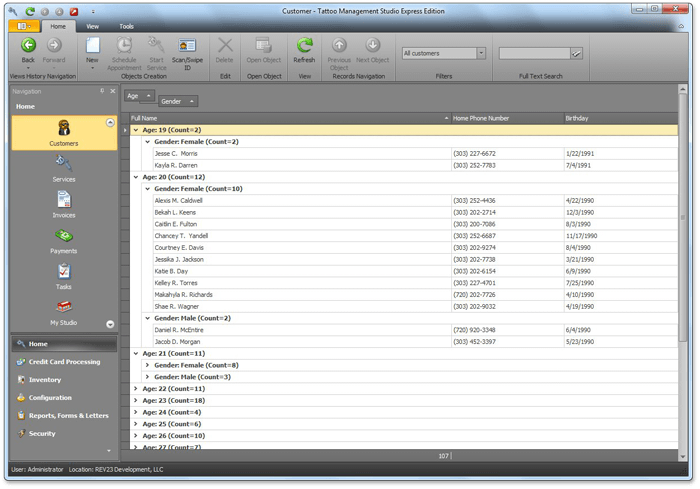Select the Payments navigation icon

click(x=64, y=235)
